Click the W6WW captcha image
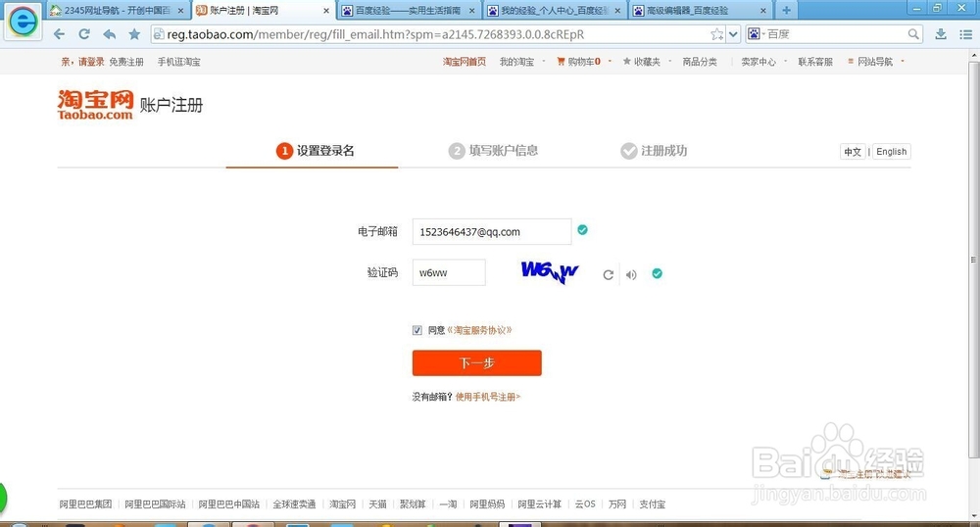The height and width of the screenshot is (527, 980). (x=550, y=272)
